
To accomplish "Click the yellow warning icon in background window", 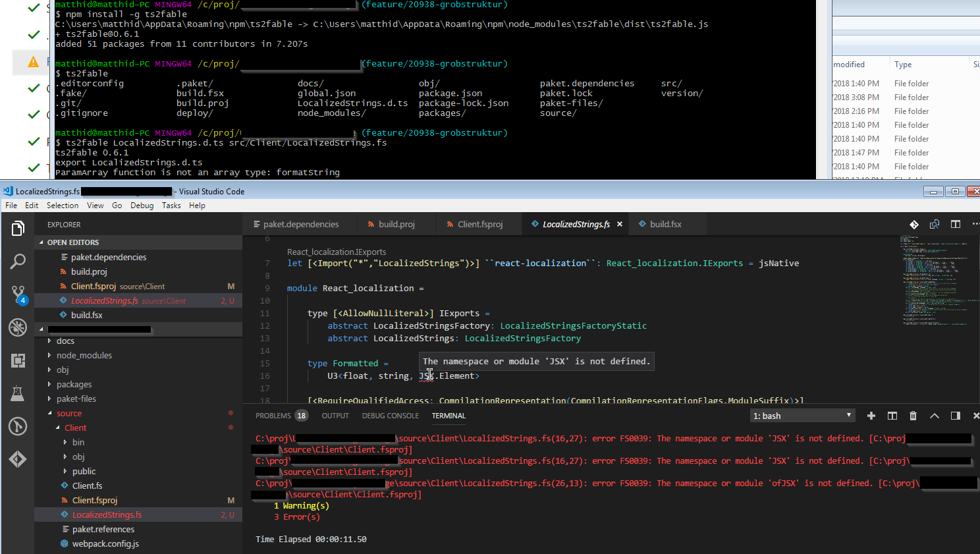I will 33,62.
